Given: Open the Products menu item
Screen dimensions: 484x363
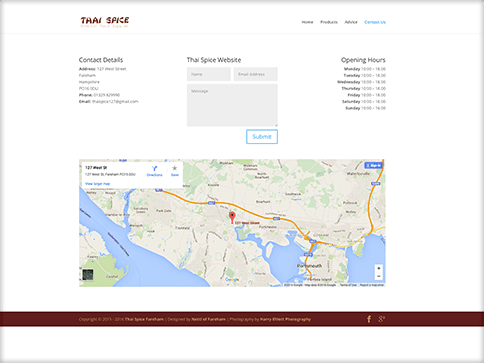Looking at the screenshot, I should (329, 22).
